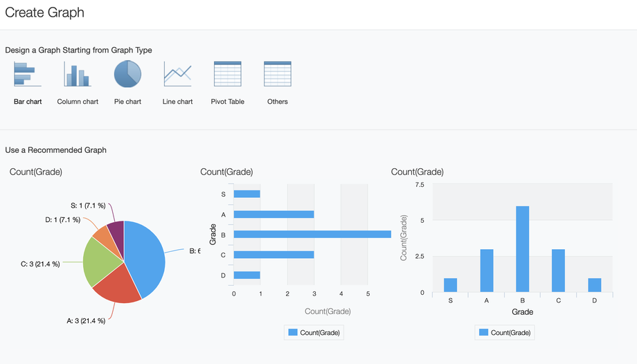The height and width of the screenshot is (364, 637).
Task: Choose the Column chart icon
Action: 78,74
